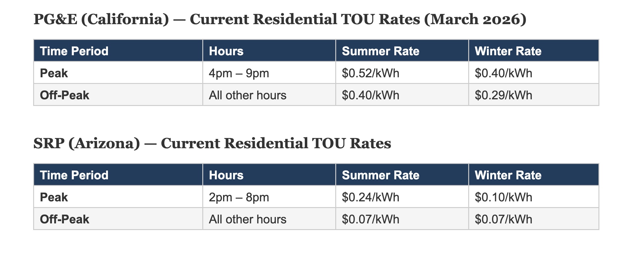This screenshot has height=256, width=644.
Task: Click the SRP table Winter Rate header
Action: click(508, 175)
